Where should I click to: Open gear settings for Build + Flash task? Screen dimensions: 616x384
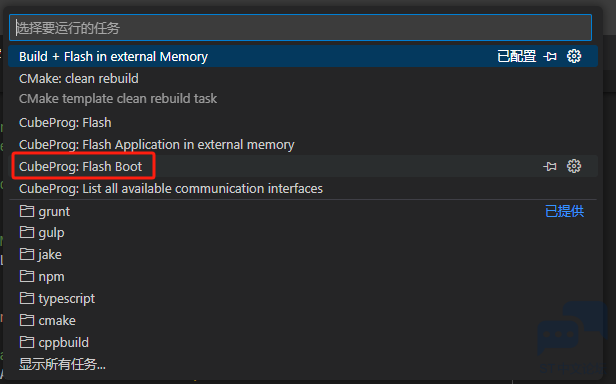[x=574, y=56]
